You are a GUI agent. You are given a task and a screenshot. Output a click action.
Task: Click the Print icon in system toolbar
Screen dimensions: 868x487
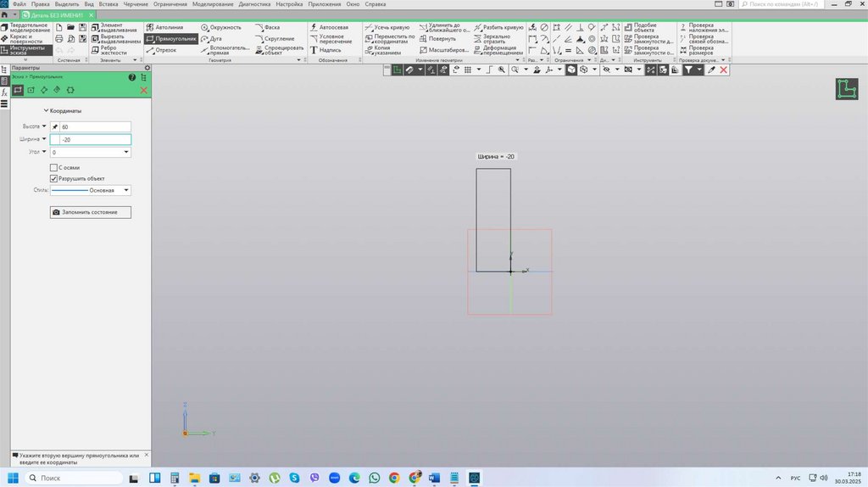coord(59,39)
